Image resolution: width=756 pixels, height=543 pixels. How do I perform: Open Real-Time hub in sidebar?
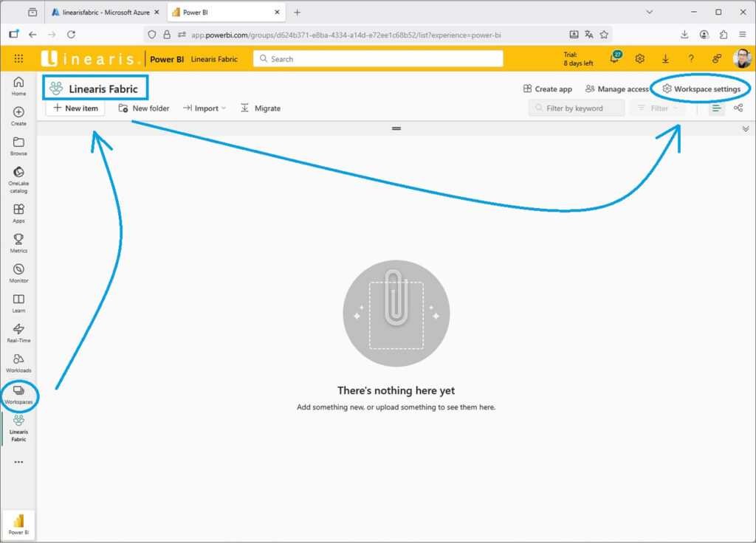point(18,333)
